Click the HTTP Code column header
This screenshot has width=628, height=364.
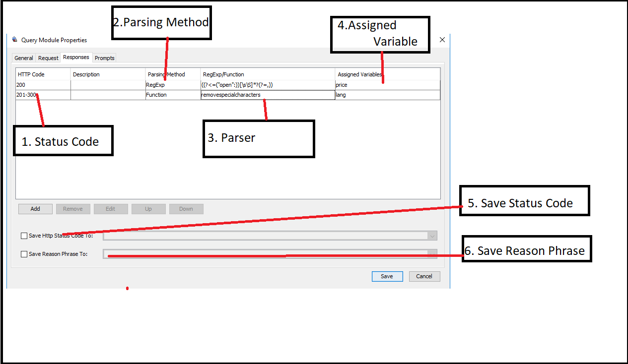[43, 74]
